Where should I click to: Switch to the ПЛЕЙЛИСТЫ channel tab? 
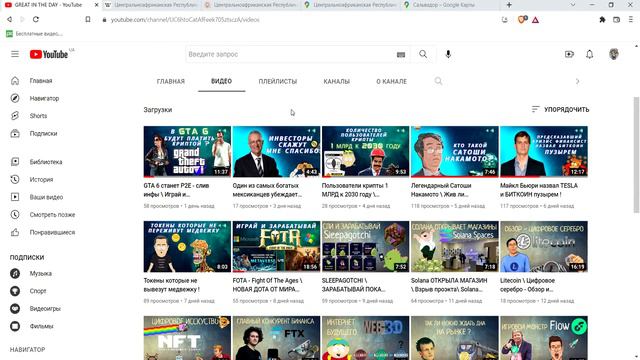point(278,81)
